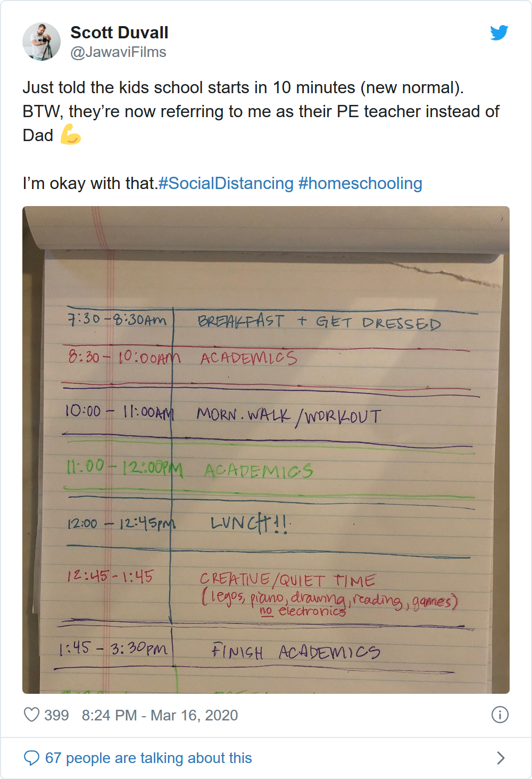532x779 pixels.
Task: Like the tweet with the heart icon
Action: click(32, 715)
